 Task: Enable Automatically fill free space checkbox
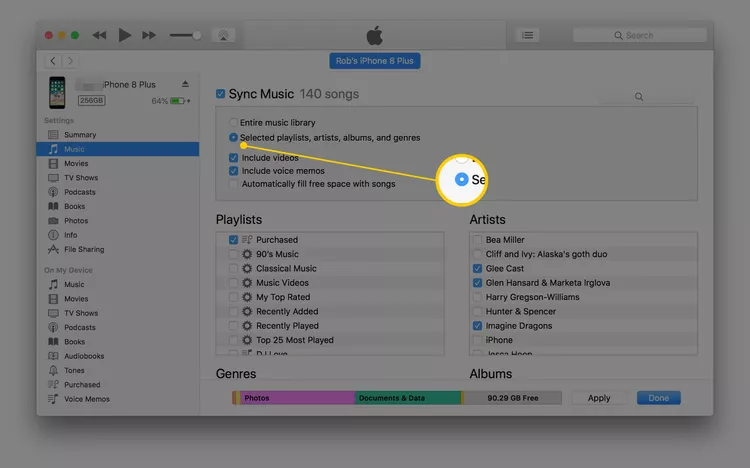point(233,184)
